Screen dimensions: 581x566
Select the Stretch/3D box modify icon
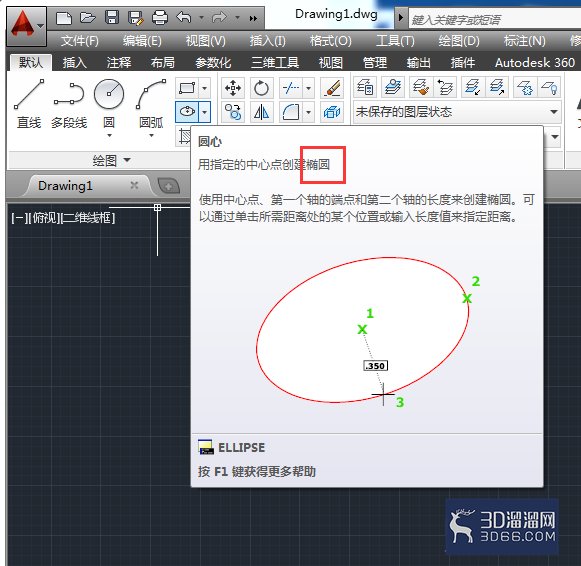coord(332,112)
